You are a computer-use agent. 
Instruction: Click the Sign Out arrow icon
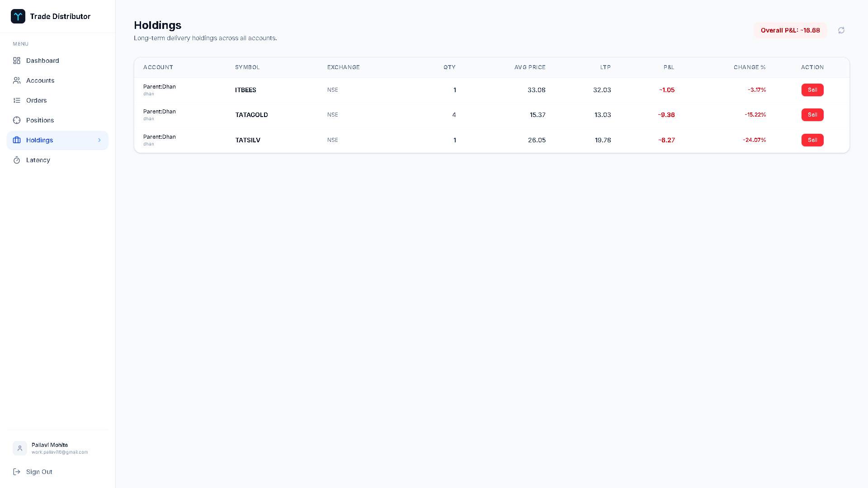click(x=17, y=472)
